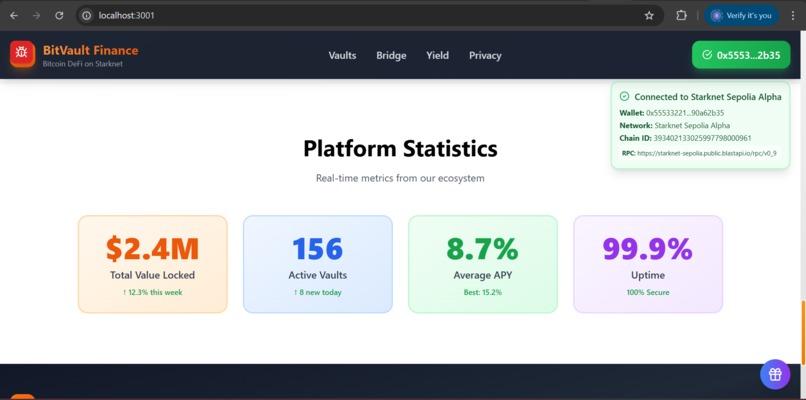Image resolution: width=806 pixels, height=400 pixels.
Task: Open the Bridge nav item
Action: coord(391,56)
